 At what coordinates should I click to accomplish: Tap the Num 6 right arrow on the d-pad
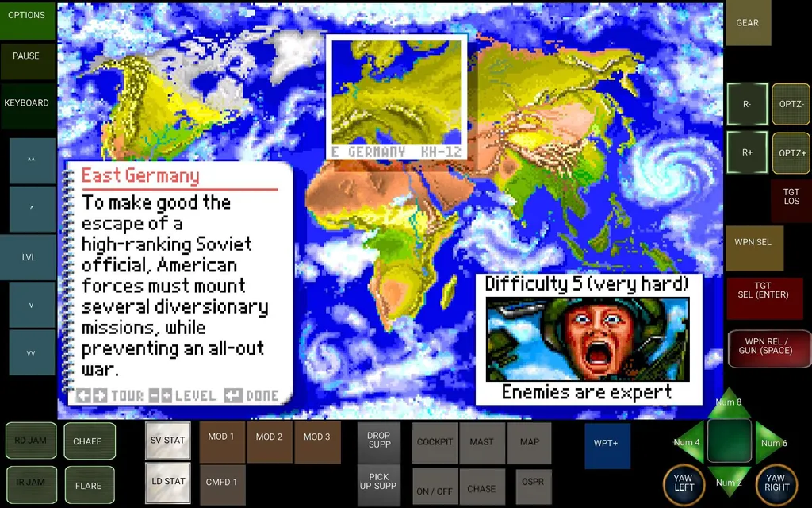point(772,442)
